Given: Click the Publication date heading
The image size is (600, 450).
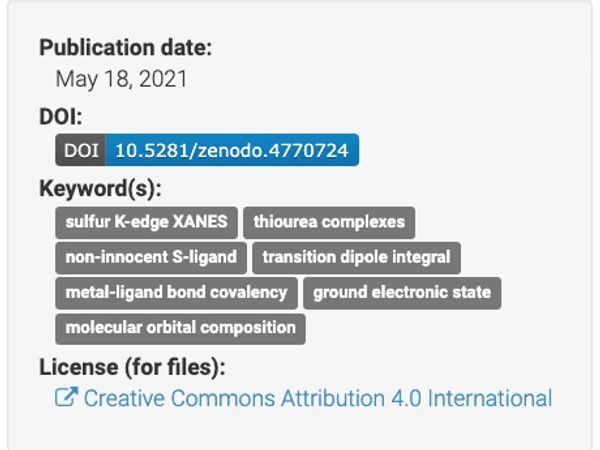Looking at the screenshot, I should point(126,48).
